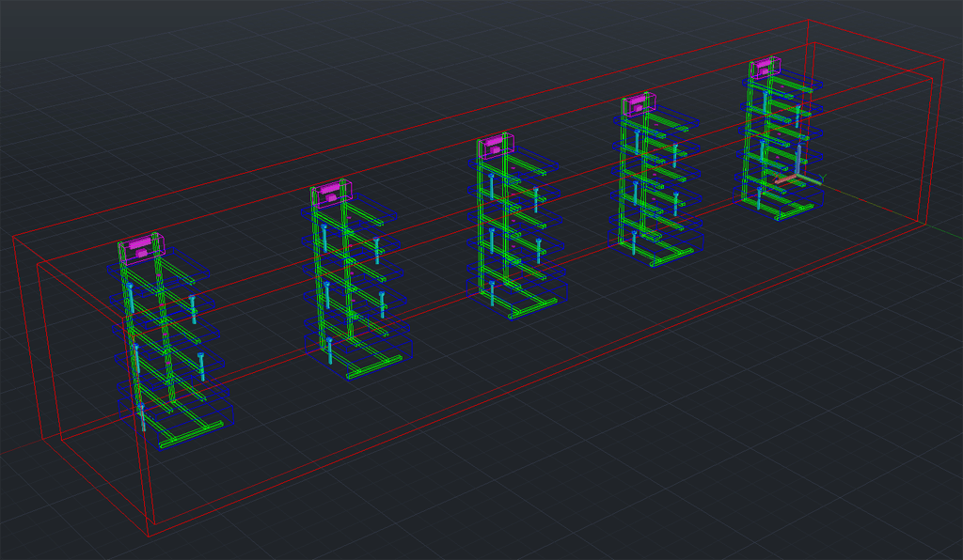Select the red X axis of the UCS gizmo
Viewport: 963px width, 560px height.
785,179
